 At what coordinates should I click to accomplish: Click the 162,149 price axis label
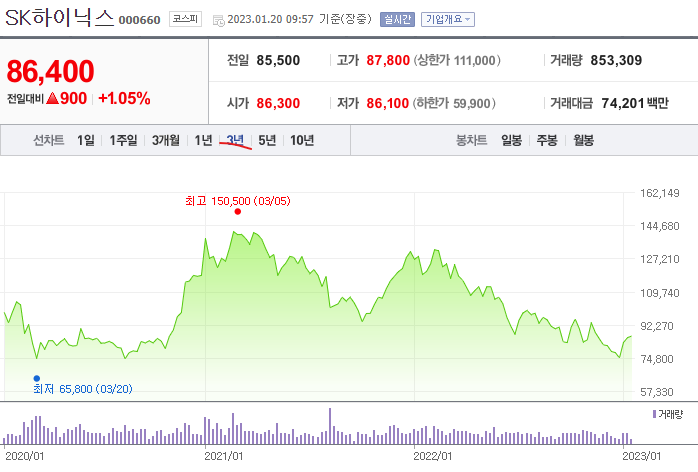(x=660, y=193)
